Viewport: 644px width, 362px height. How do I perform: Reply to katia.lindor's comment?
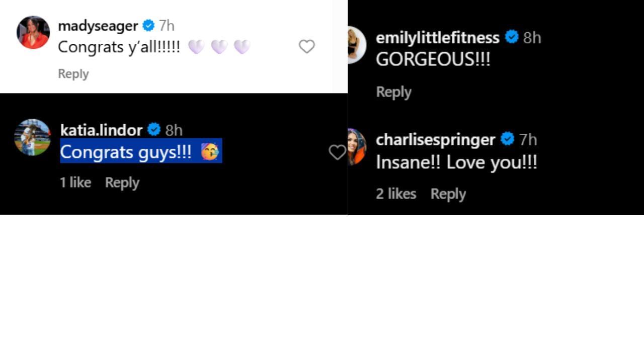(x=122, y=183)
